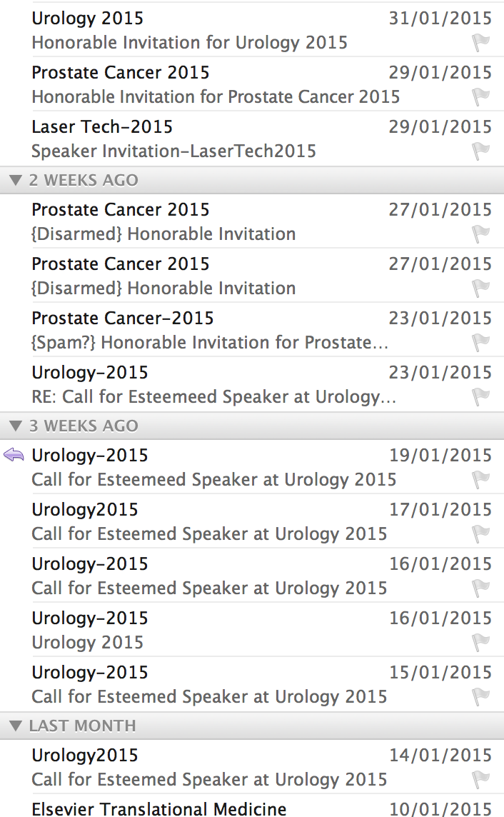Screen dimensions: 504x817
Task: Flag the RE: Call for Esteemeed Speaker email
Action: click(x=482, y=397)
